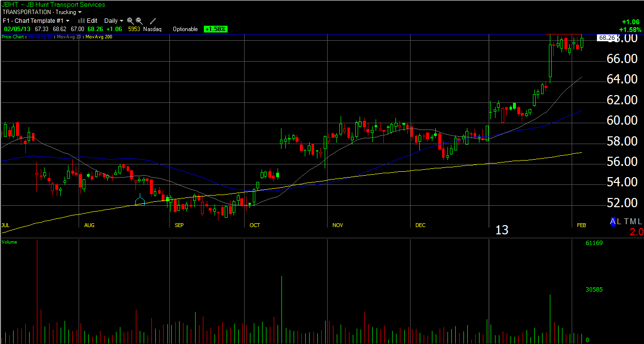
Task: Toggle the M scale letter
Action: 632,221
